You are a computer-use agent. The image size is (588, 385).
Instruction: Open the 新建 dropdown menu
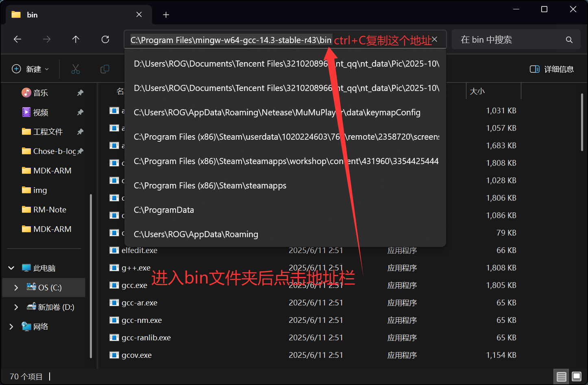[30, 69]
